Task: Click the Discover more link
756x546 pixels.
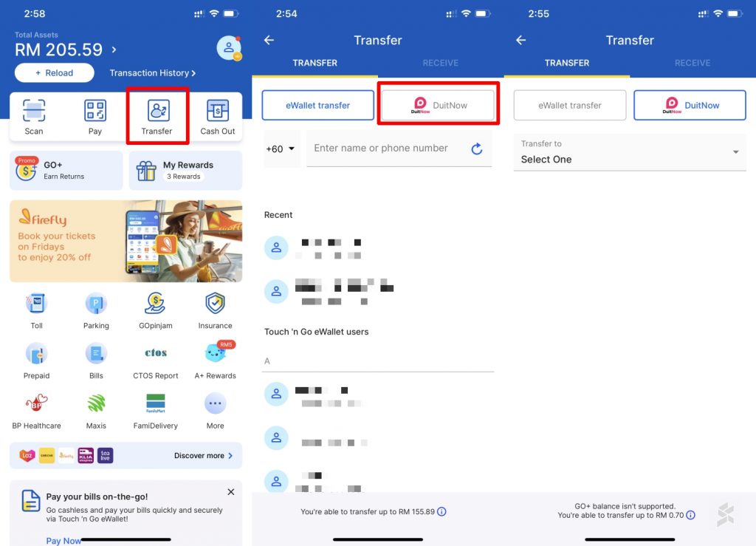Action: coord(203,456)
